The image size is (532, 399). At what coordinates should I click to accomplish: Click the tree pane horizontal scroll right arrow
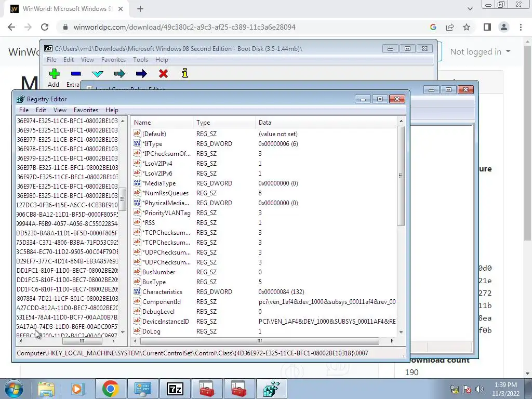(114, 341)
